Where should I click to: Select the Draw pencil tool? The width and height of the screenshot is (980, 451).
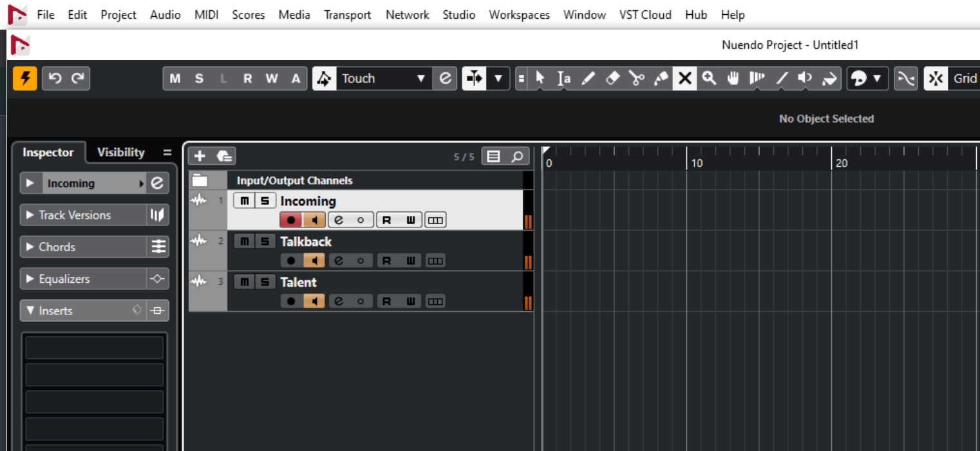pyautogui.click(x=587, y=79)
